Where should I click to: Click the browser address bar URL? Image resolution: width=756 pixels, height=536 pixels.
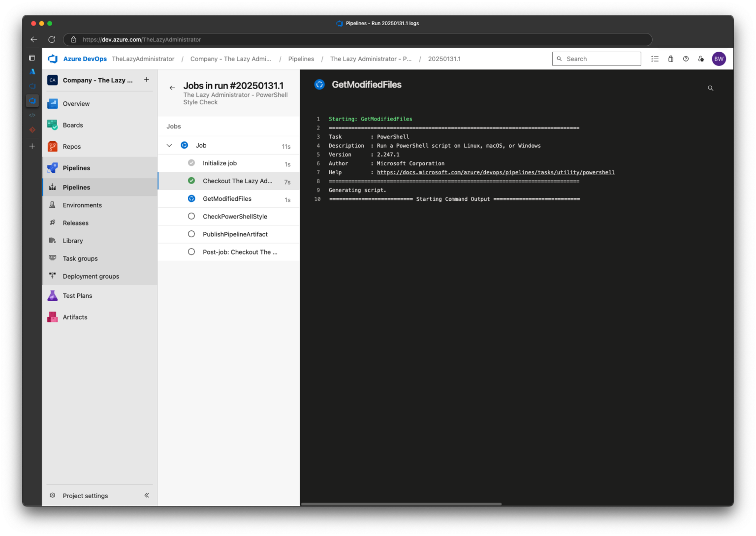(142, 39)
